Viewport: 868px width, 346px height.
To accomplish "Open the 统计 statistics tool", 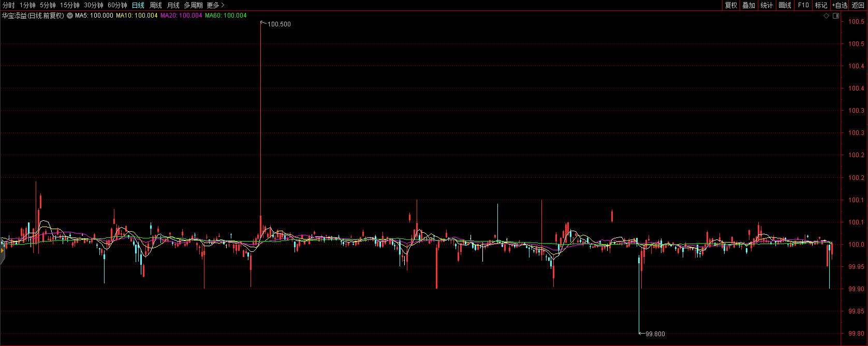I will pyautogui.click(x=767, y=5).
